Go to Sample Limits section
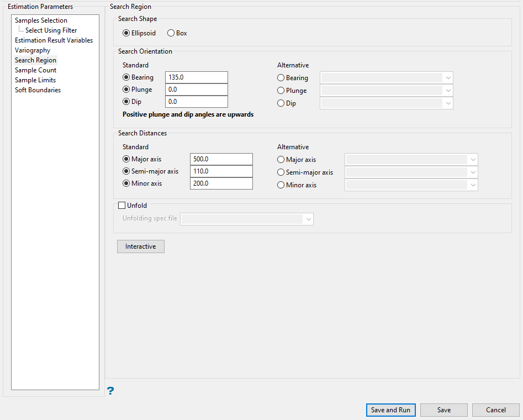The image size is (523, 420). tap(35, 80)
